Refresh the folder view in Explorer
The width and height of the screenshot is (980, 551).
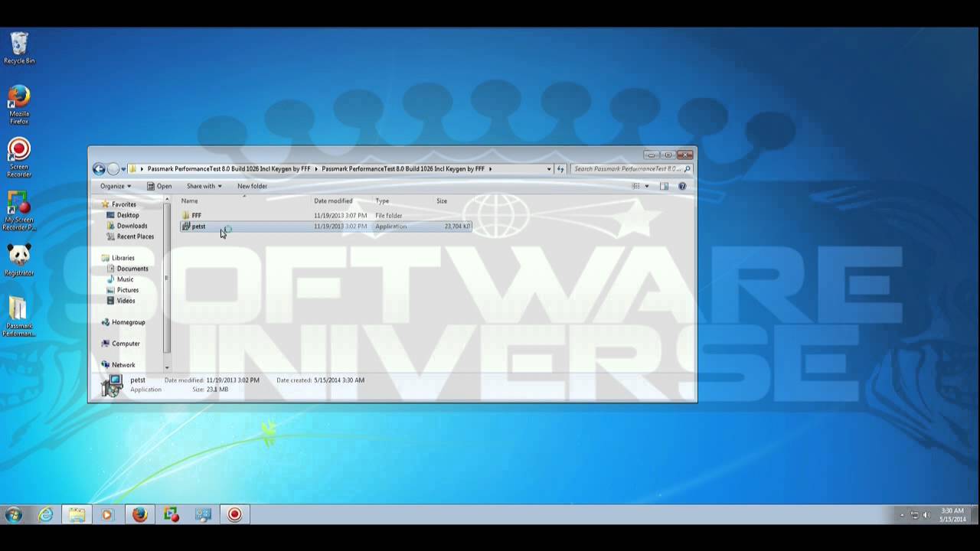(560, 169)
